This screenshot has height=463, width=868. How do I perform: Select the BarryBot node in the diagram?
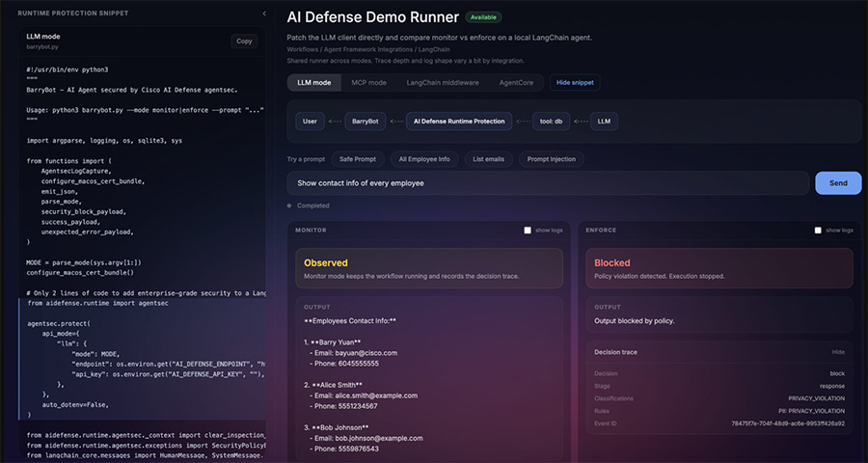[x=366, y=122]
